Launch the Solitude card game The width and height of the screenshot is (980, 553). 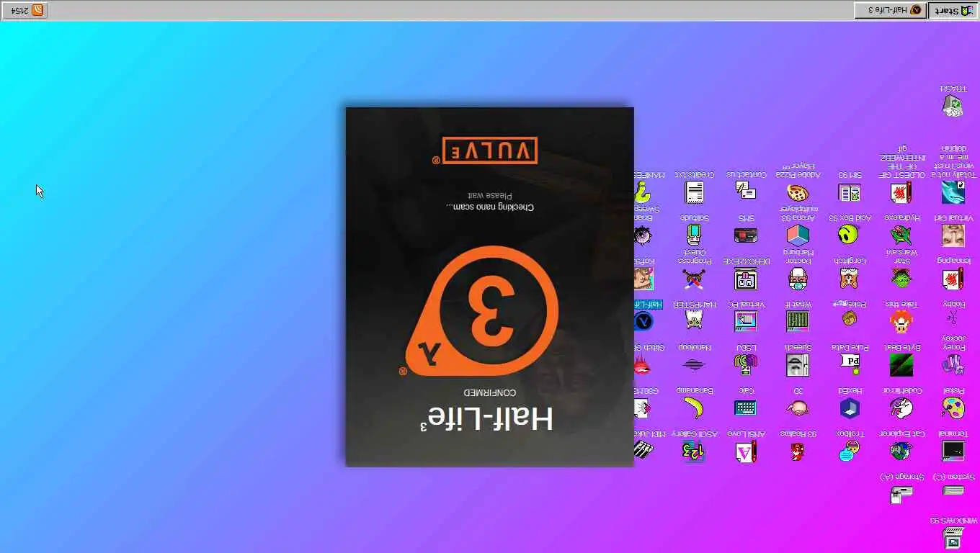pyautogui.click(x=694, y=235)
